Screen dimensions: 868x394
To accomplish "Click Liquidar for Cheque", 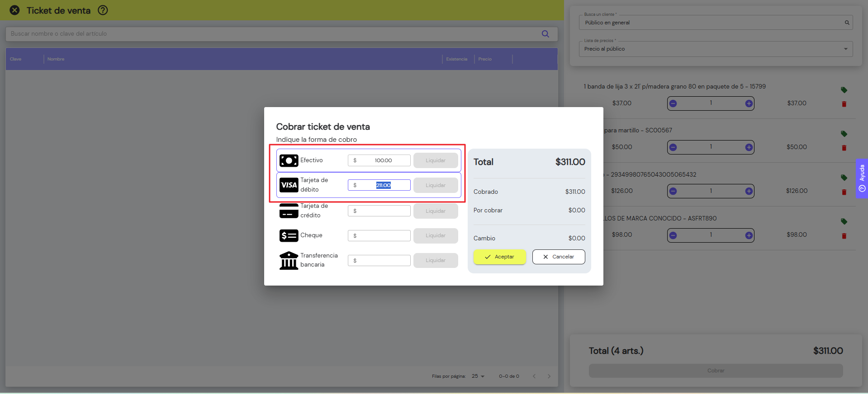I will coord(436,235).
